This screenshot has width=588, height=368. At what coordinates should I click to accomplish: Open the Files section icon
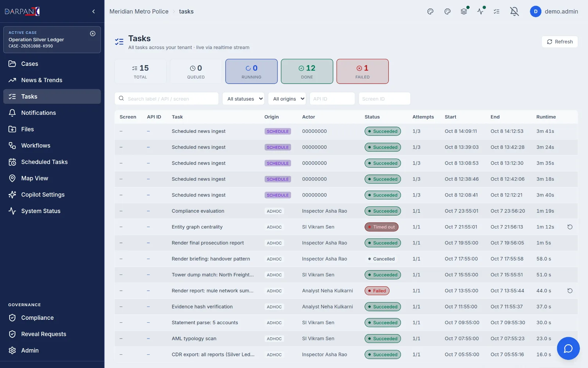pos(12,129)
